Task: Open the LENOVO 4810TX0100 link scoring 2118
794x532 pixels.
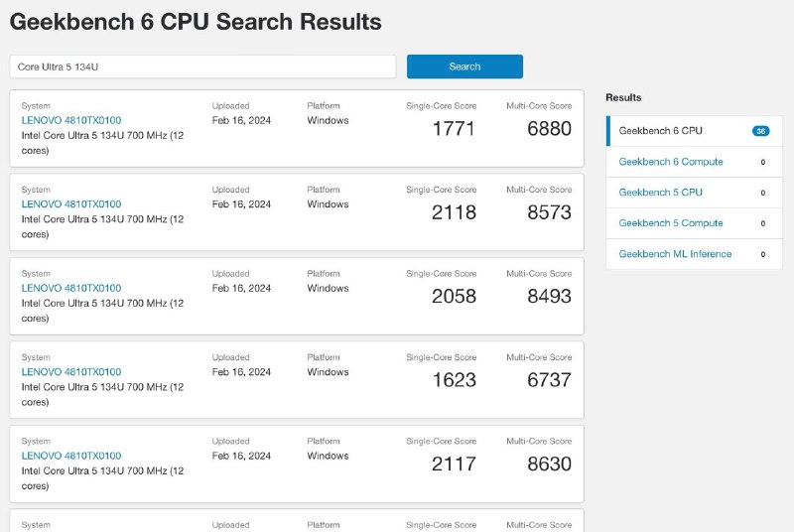Action: pos(71,204)
